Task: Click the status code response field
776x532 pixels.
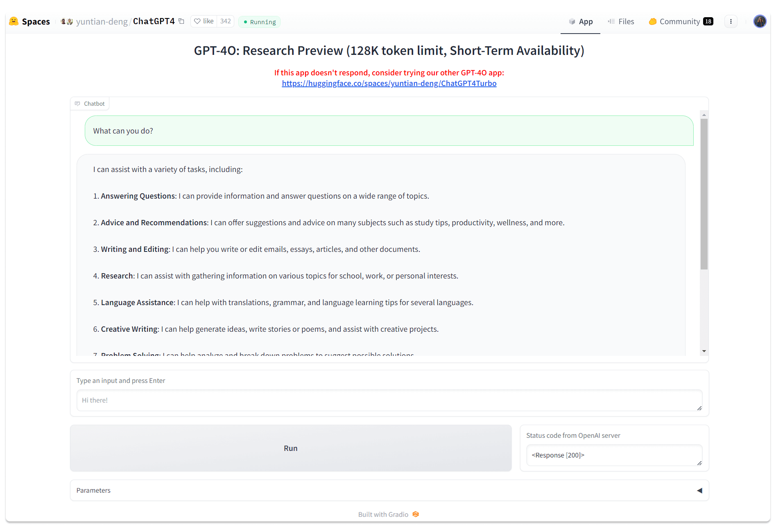Action: coord(613,455)
